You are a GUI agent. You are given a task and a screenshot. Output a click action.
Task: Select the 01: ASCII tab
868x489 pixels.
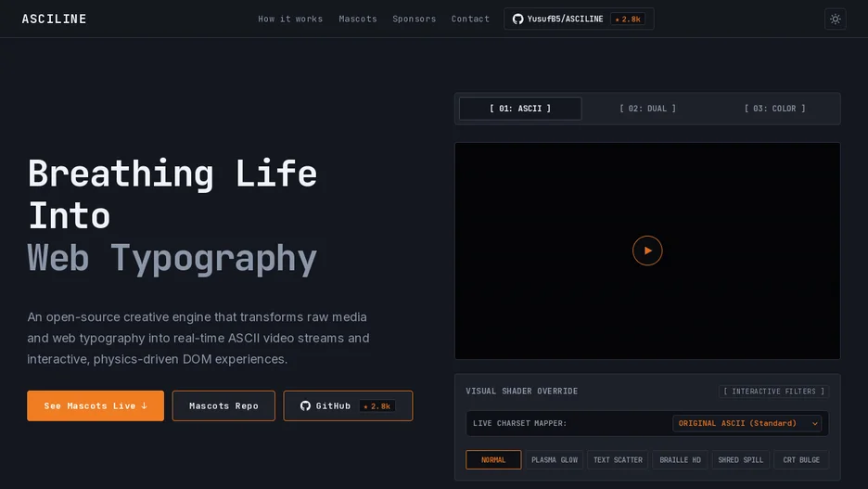coord(520,109)
